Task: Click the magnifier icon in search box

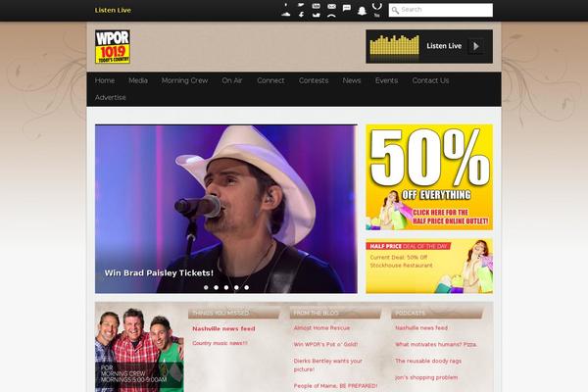Action: pos(395,10)
